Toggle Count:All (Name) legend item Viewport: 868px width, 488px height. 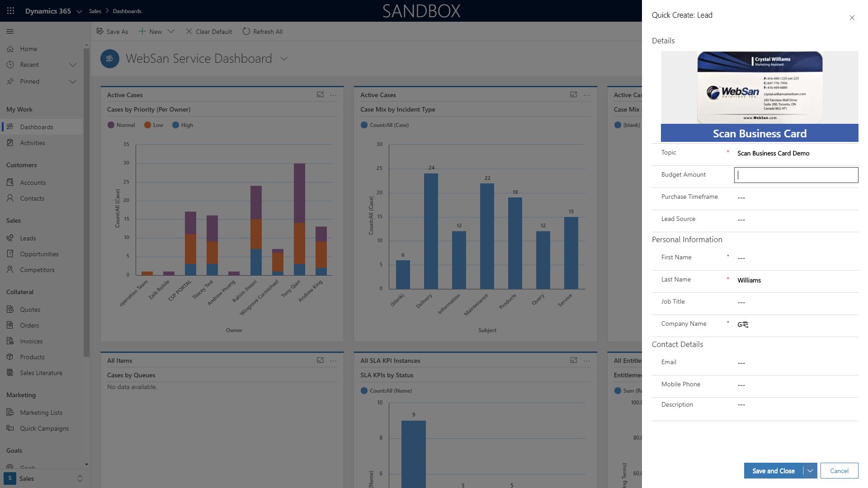pyautogui.click(x=387, y=391)
